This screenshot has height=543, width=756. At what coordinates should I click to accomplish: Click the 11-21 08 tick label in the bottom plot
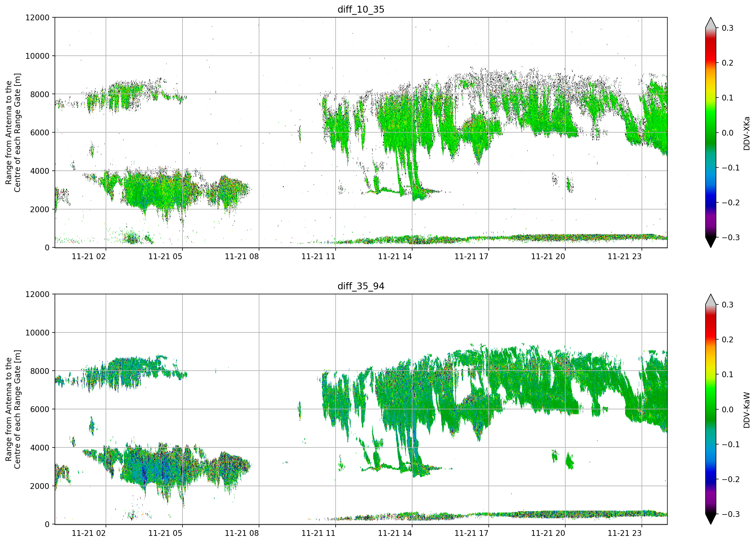point(242,533)
